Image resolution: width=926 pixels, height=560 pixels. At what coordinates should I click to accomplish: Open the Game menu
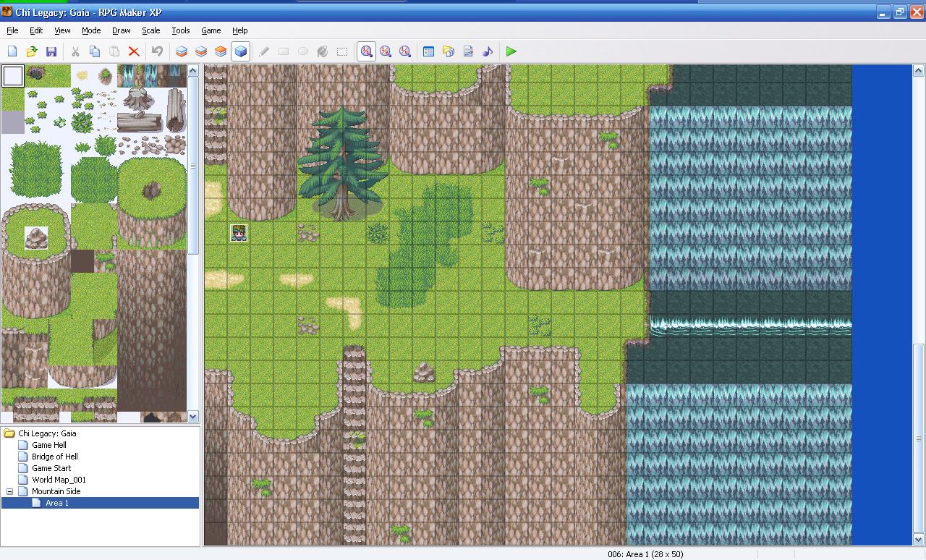211,30
